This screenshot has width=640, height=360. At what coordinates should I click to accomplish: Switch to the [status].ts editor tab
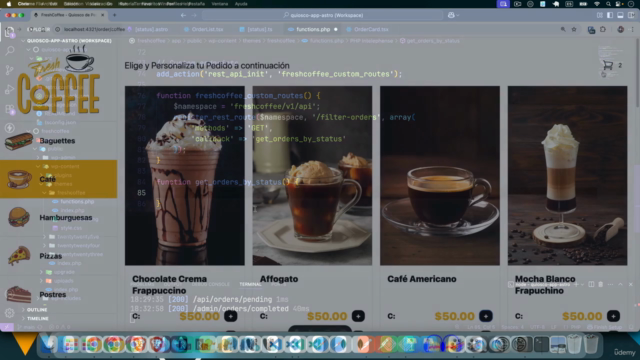pos(256,29)
